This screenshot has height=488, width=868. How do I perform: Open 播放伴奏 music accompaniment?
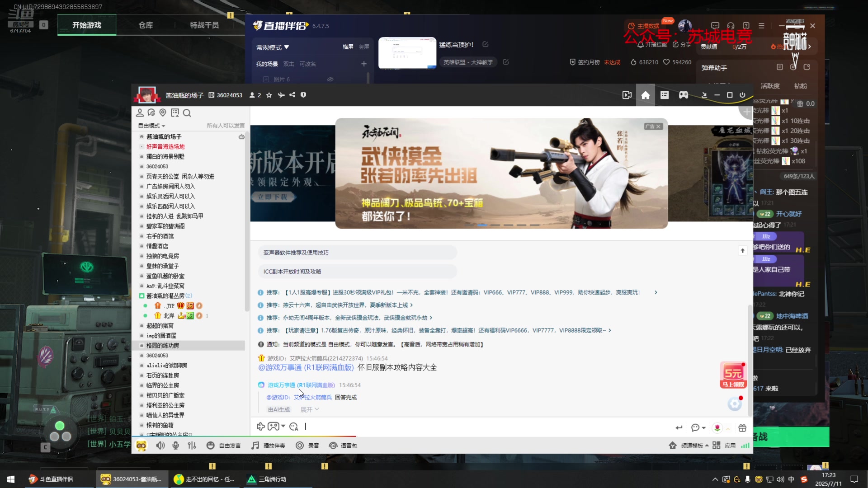pos(268,446)
